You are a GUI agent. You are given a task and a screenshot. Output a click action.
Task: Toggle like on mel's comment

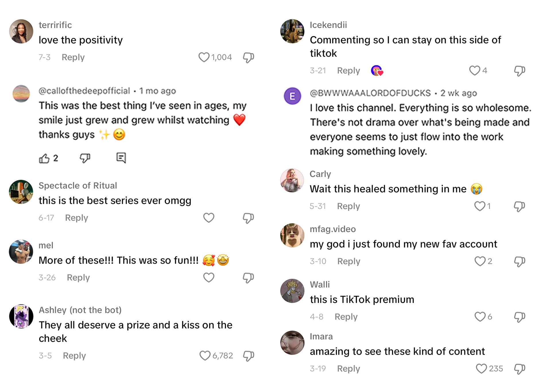pyautogui.click(x=209, y=277)
